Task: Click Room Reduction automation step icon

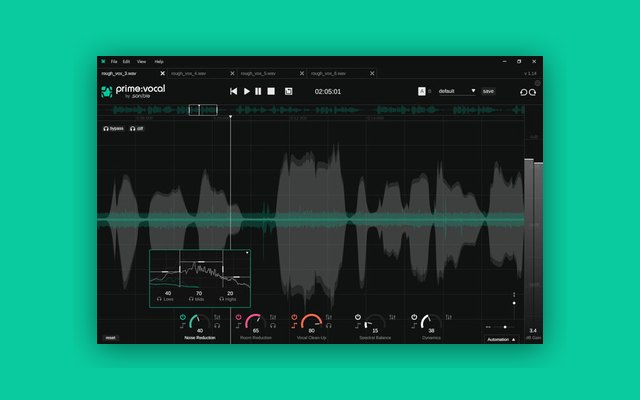Action: click(238, 326)
